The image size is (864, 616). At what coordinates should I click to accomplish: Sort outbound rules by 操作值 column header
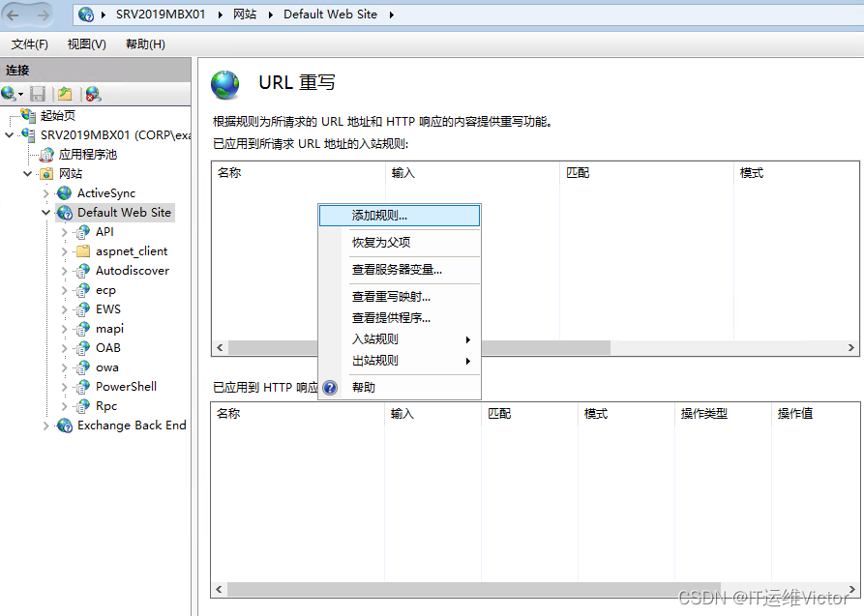click(x=816, y=414)
